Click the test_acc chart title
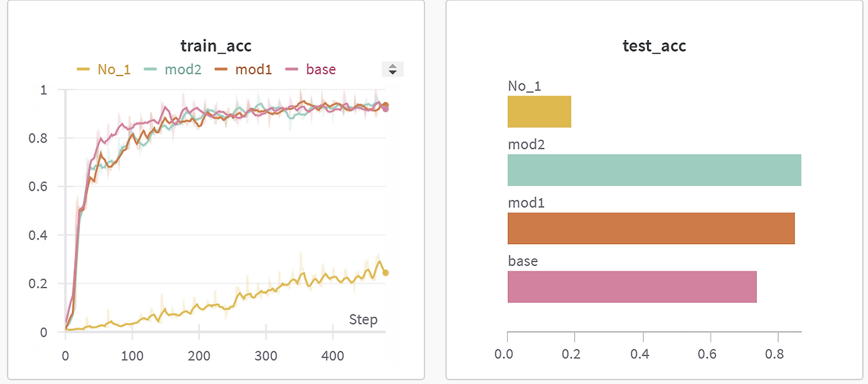The width and height of the screenshot is (868, 384). click(654, 46)
